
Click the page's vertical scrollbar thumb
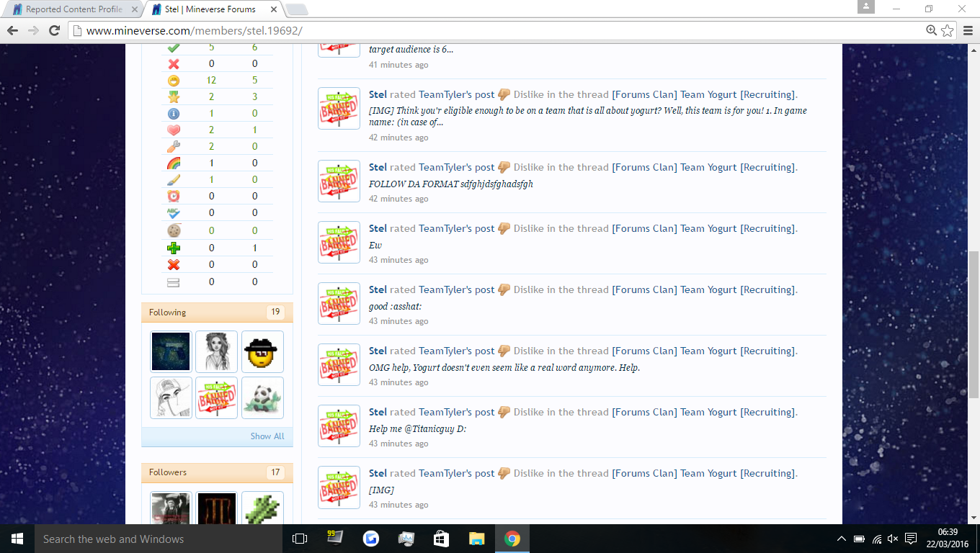pos(974,324)
